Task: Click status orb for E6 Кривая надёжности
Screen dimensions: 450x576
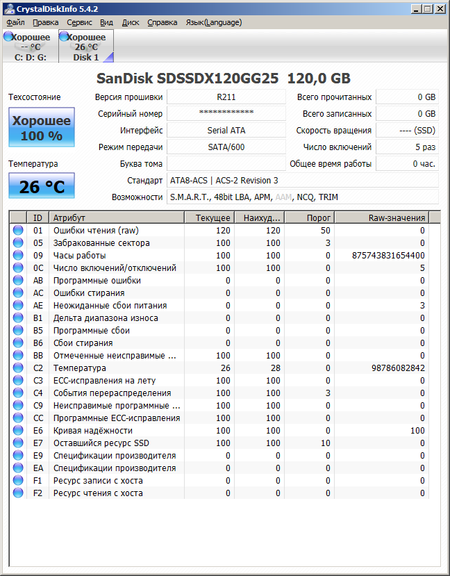Action: tap(18, 430)
